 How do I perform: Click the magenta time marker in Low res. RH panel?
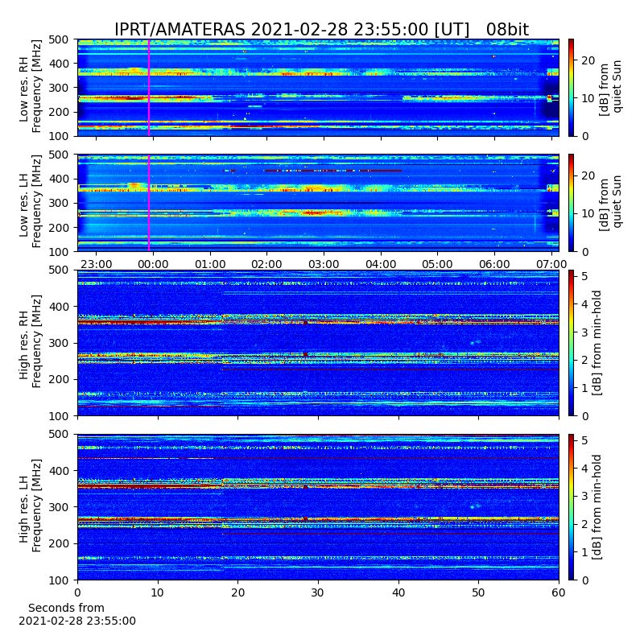point(149,88)
